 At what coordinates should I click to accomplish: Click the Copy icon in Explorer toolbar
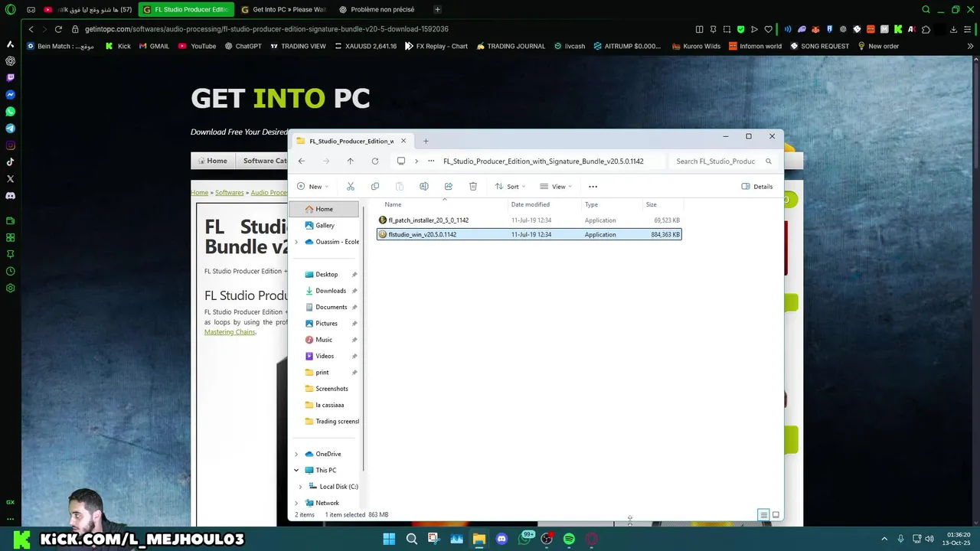tap(375, 186)
